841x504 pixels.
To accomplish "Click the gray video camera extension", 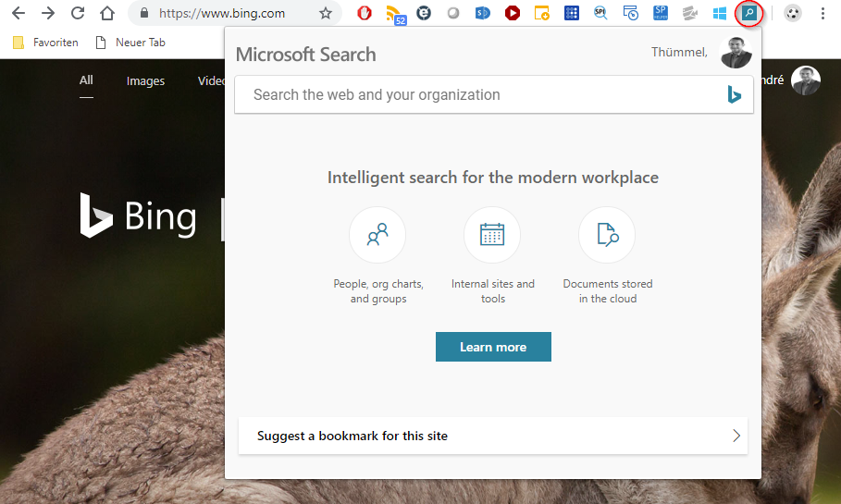I will point(690,13).
